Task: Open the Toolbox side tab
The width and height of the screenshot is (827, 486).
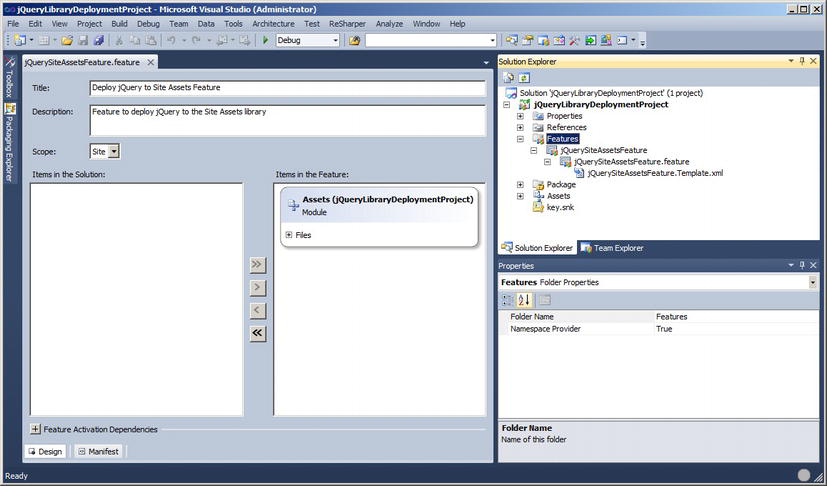Action: [x=9, y=77]
